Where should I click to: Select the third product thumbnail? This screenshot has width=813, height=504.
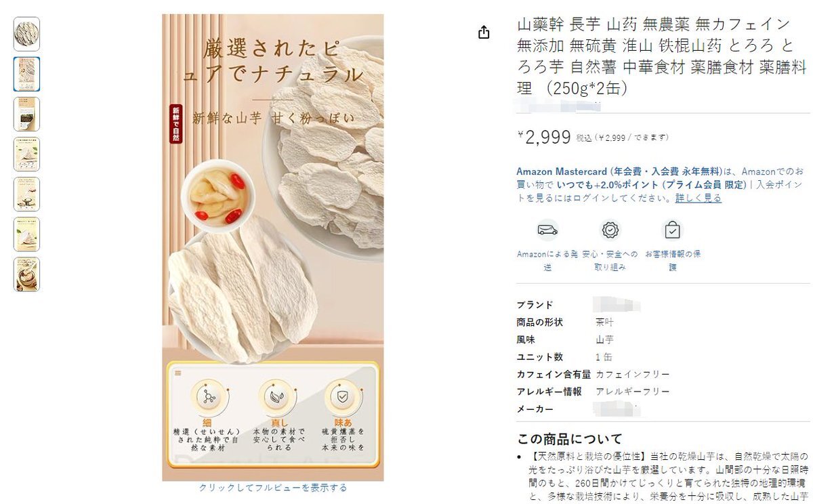[27, 114]
